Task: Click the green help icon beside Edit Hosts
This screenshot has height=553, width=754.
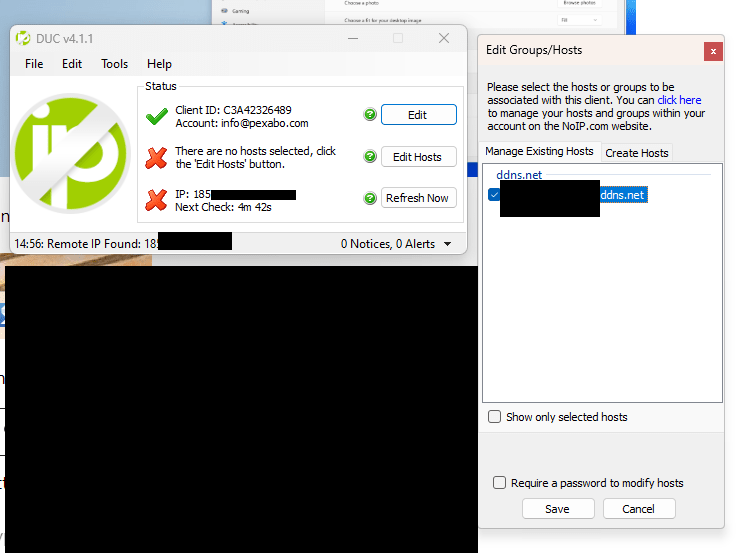Action: click(x=370, y=156)
